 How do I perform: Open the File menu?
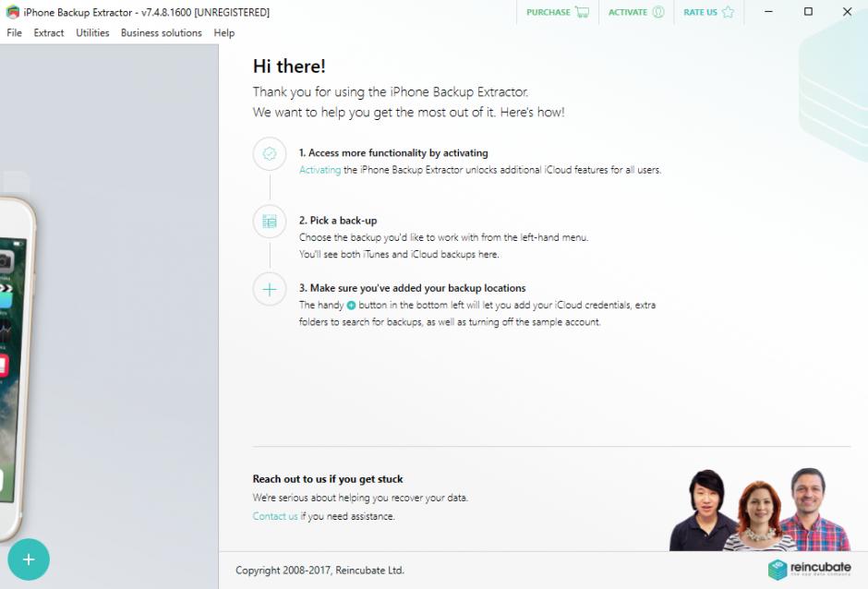15,32
